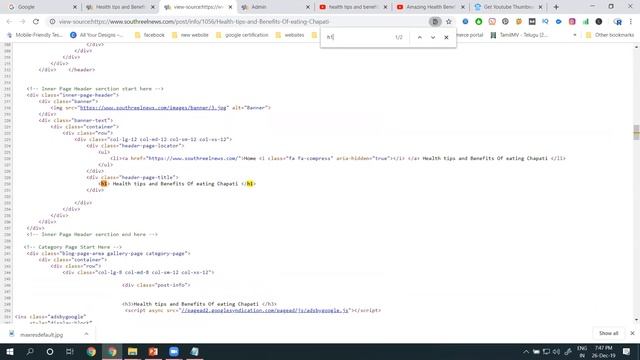The height and width of the screenshot is (360, 640).
Task: Close the Google tab
Action: (75, 7)
